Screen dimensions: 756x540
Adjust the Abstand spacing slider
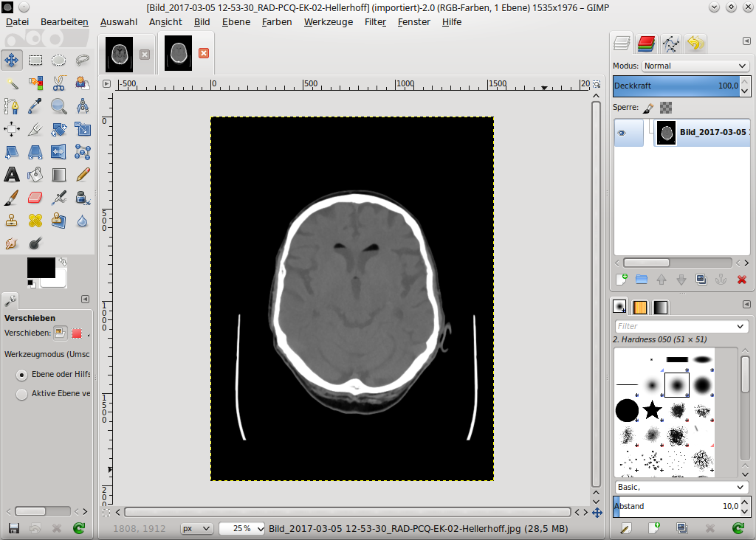[x=676, y=506]
